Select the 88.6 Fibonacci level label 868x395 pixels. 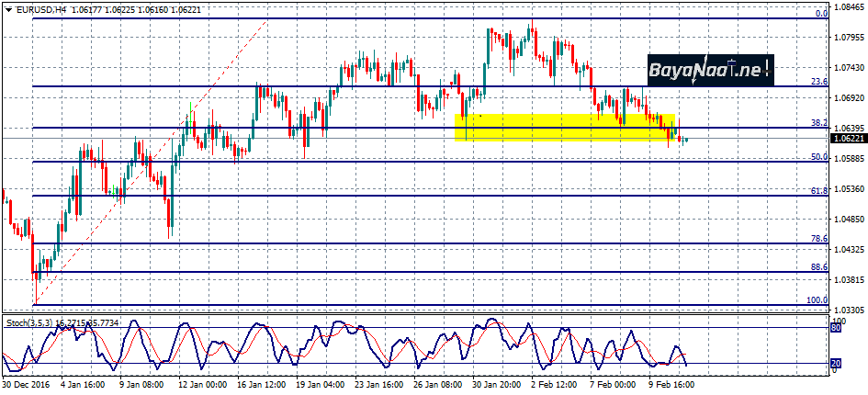coord(819,267)
